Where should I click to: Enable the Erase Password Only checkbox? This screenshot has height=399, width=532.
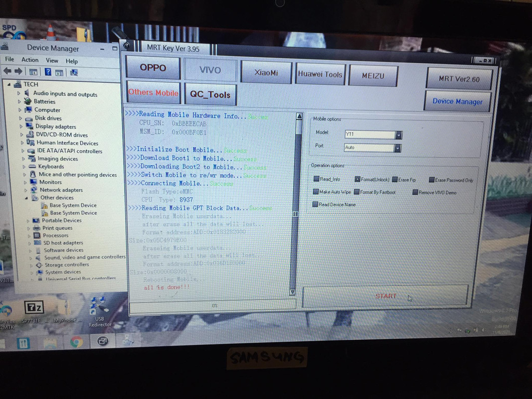pyautogui.click(x=432, y=180)
